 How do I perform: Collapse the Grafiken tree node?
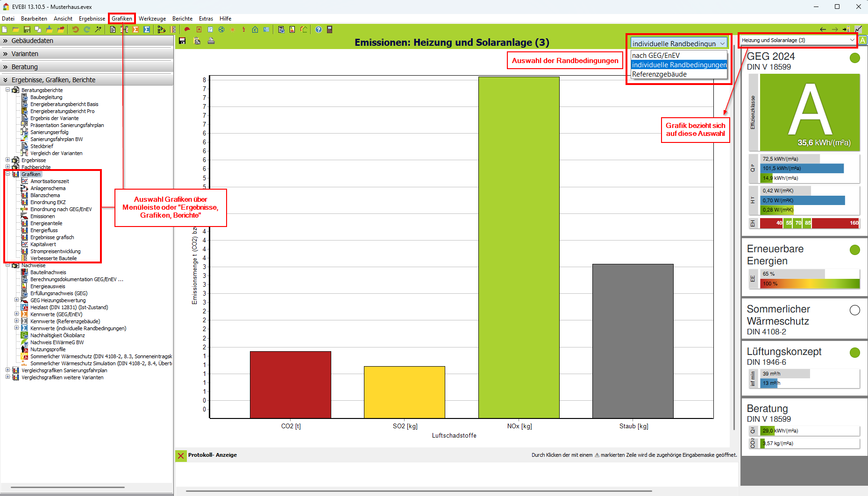pyautogui.click(x=8, y=174)
